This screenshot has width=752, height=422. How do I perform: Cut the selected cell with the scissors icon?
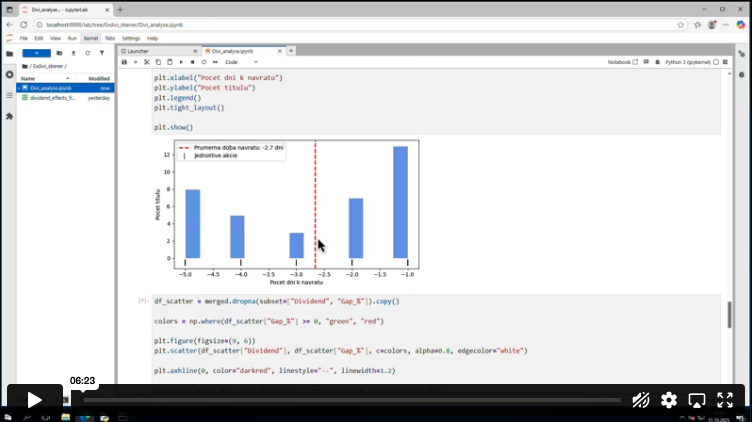(x=145, y=62)
